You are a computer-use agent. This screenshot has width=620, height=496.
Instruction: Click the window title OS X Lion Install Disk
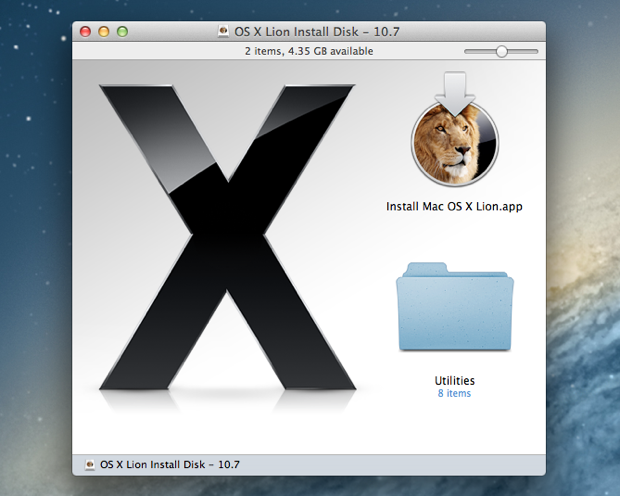pyautogui.click(x=317, y=32)
